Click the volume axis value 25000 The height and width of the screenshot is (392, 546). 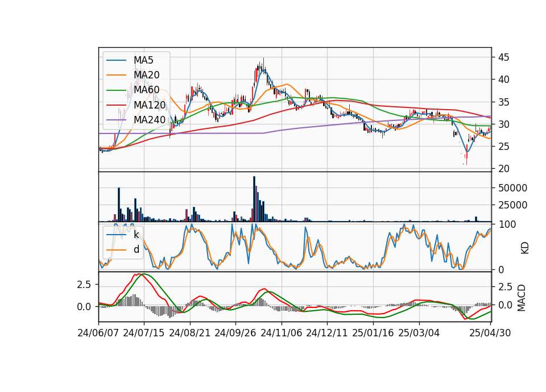click(512, 205)
